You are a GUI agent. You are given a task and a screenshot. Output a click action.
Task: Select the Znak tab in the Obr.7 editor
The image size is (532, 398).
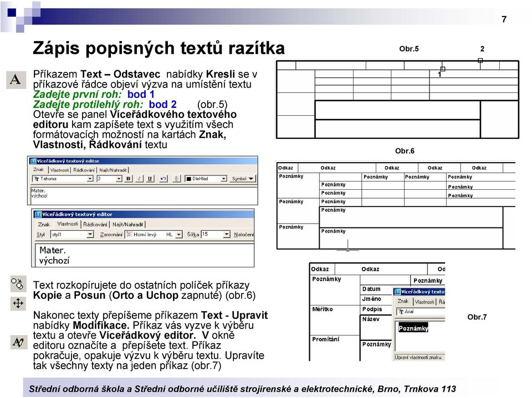click(403, 301)
